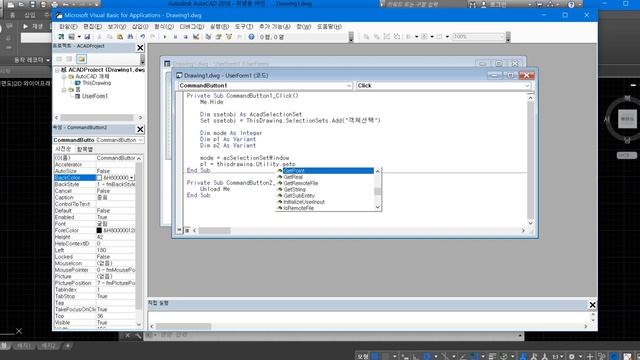Click View Object icon in project pane

pos(69,59)
